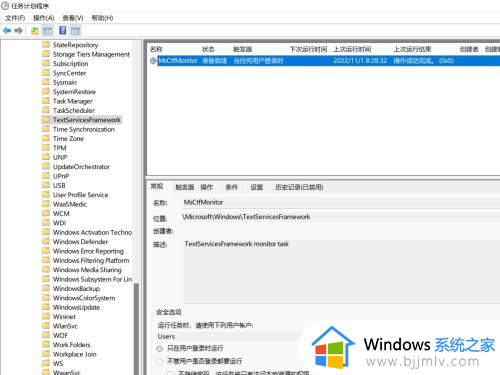Switch to the 历史记录(已禁用) tab

click(299, 187)
